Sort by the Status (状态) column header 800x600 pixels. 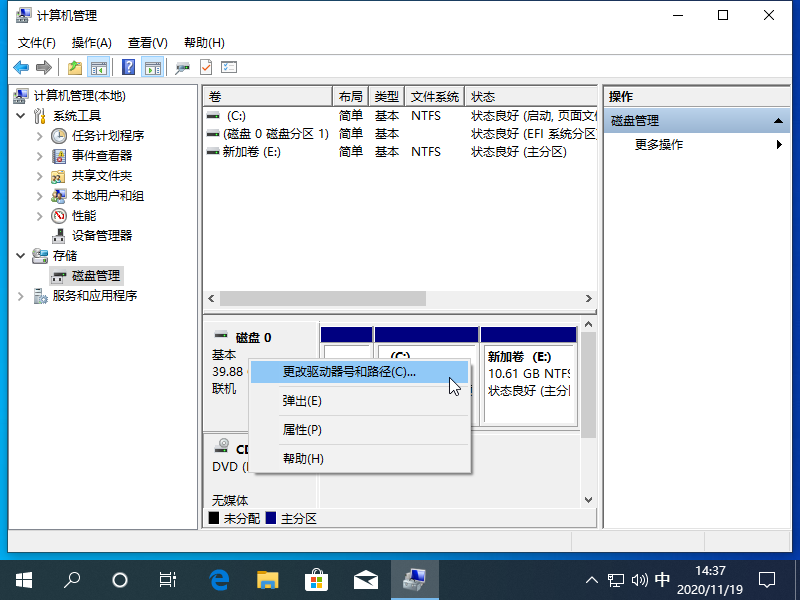(531, 96)
